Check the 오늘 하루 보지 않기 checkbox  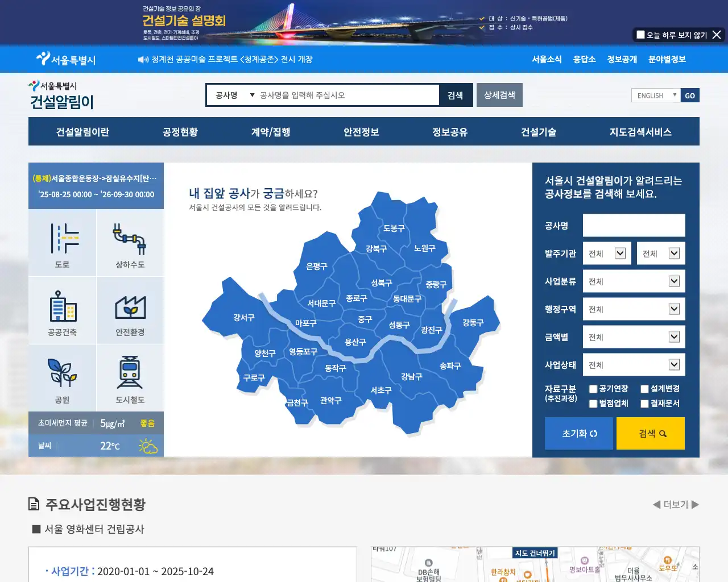pos(640,35)
